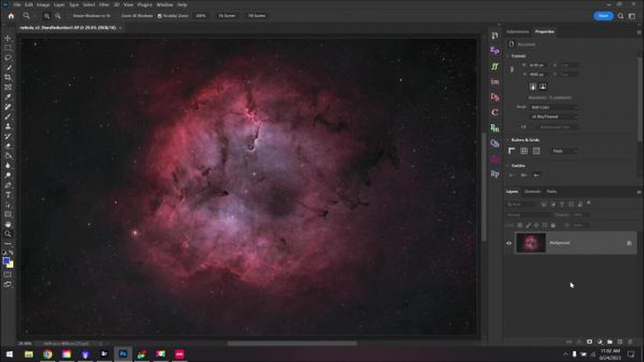Toggle the lock all icon in Layers
Screen dimensions: 644x362
[x=553, y=225]
